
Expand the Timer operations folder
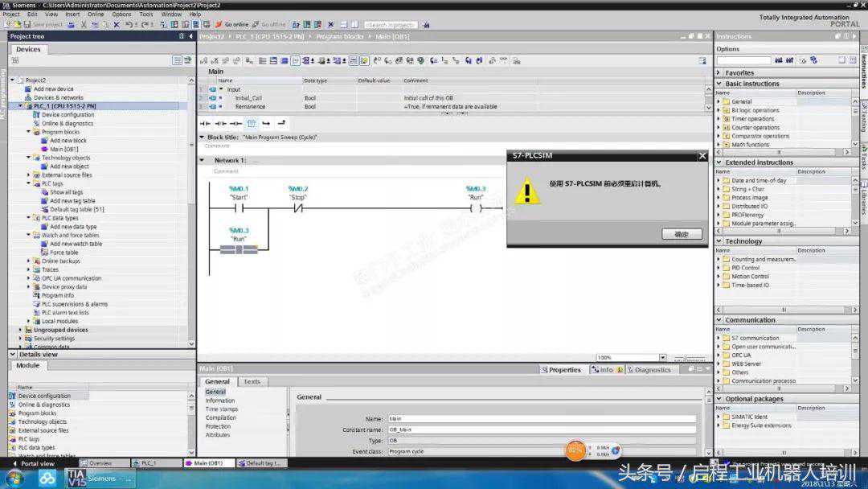coord(719,119)
